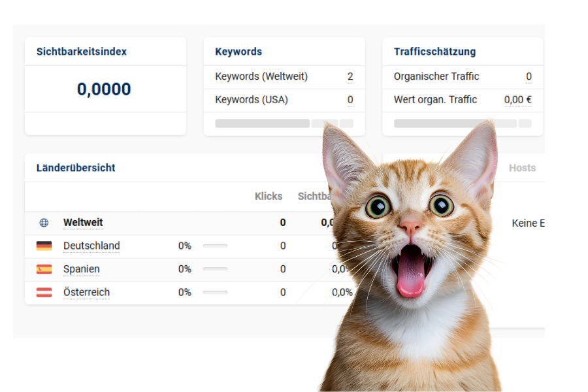This screenshot has height=392, width=588.
Task: Select the Österreich country link
Action: click(86, 293)
